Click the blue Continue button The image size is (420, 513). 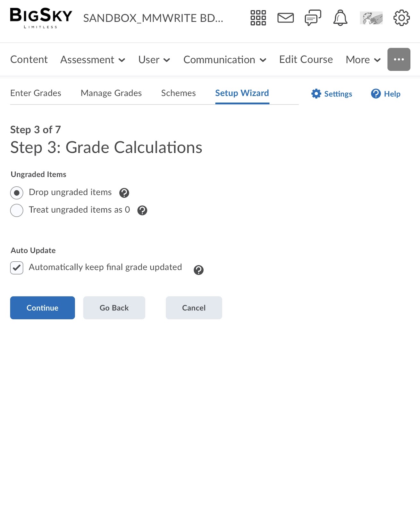(43, 308)
